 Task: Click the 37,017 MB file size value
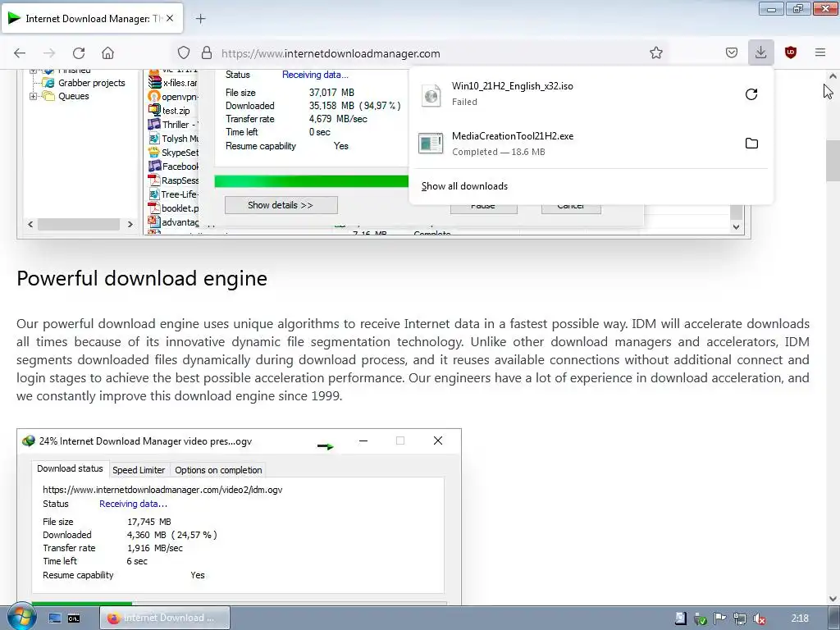point(331,93)
